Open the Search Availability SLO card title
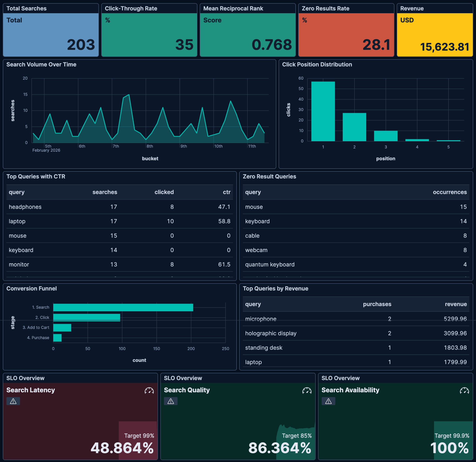Viewport: 476px width, 462px height. (350, 390)
